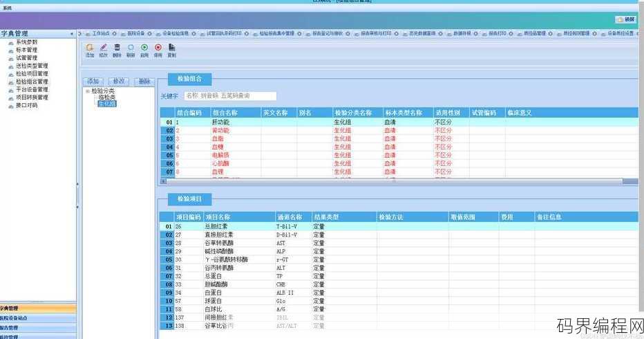Select the 肾功能 combination row

[399, 131]
